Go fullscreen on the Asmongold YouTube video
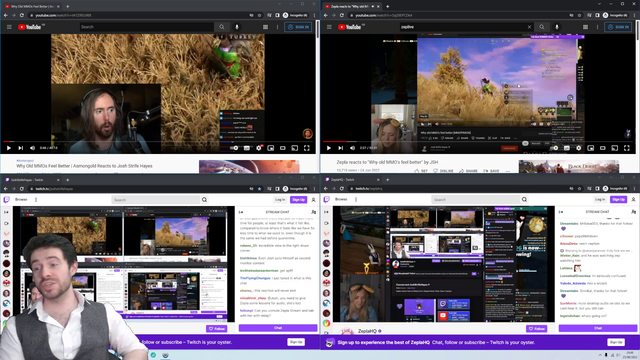640x360 pixels. tap(307, 148)
